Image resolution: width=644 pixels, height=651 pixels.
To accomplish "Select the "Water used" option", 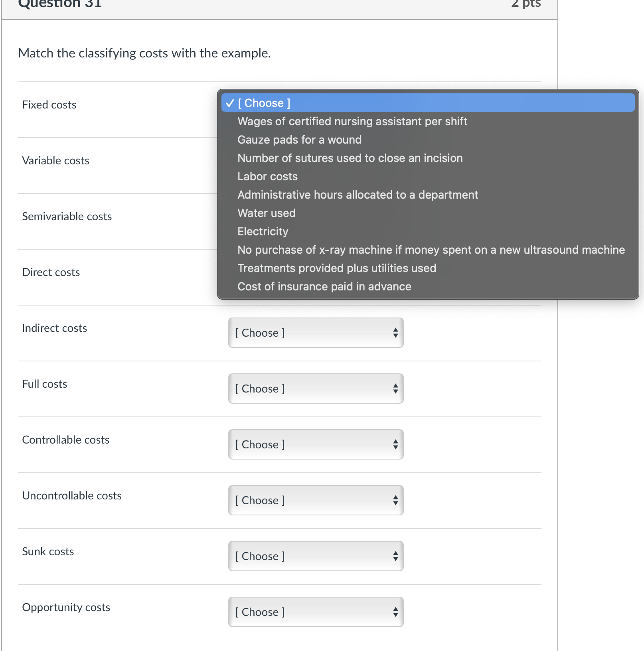I will [266, 213].
